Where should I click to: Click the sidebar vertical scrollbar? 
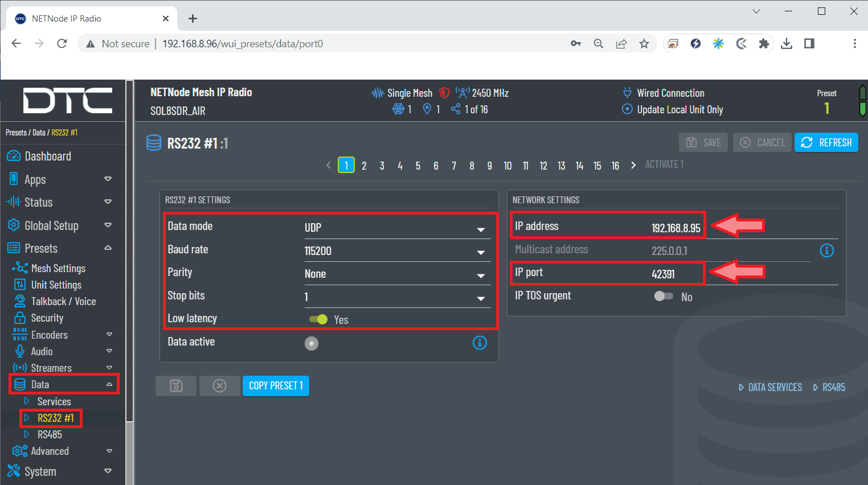(x=129, y=285)
